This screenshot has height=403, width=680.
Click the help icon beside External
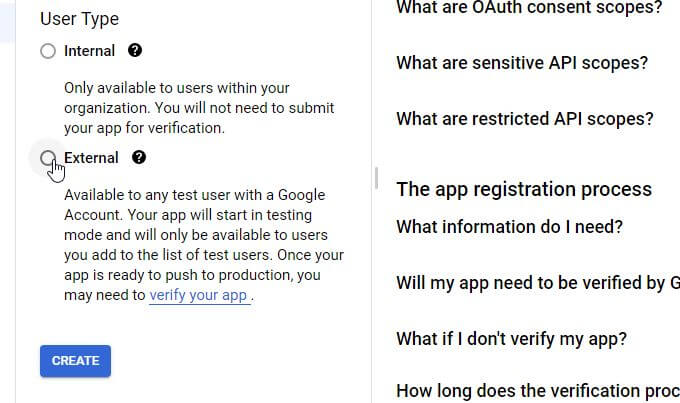click(x=139, y=158)
